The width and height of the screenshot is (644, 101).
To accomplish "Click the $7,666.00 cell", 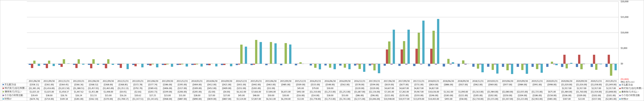I will click(x=256, y=92).
